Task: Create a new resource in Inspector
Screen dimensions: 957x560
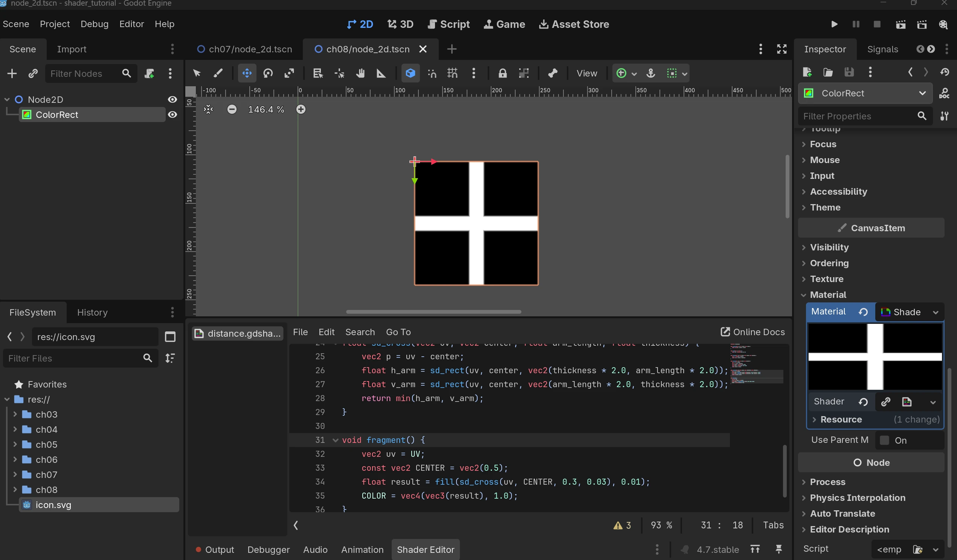Action: [x=807, y=72]
